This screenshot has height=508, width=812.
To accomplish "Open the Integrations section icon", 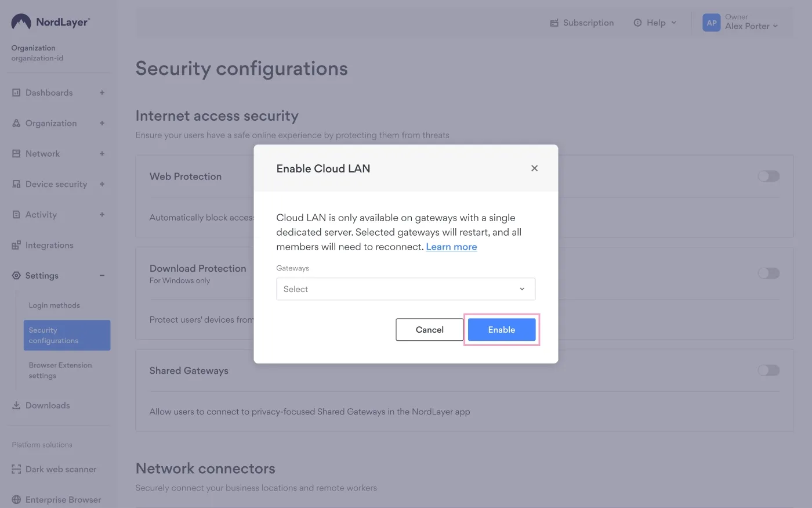I will click(x=16, y=245).
